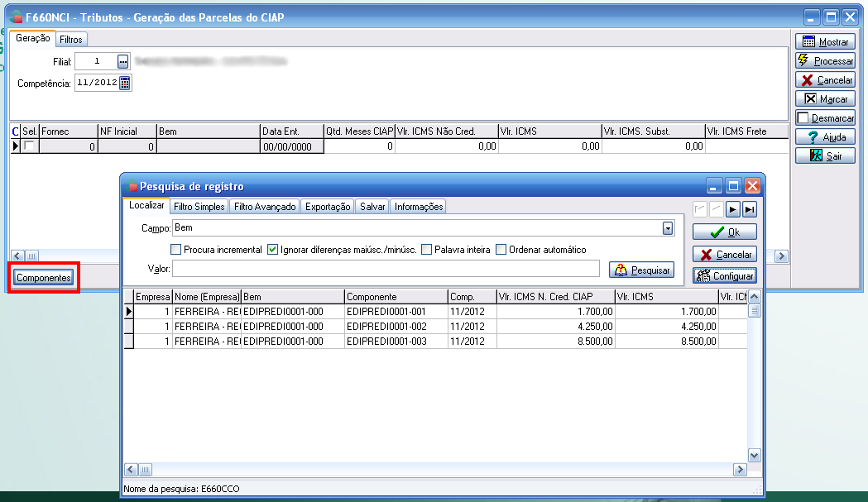
Task: Go to first record navigation icon
Action: pos(700,210)
